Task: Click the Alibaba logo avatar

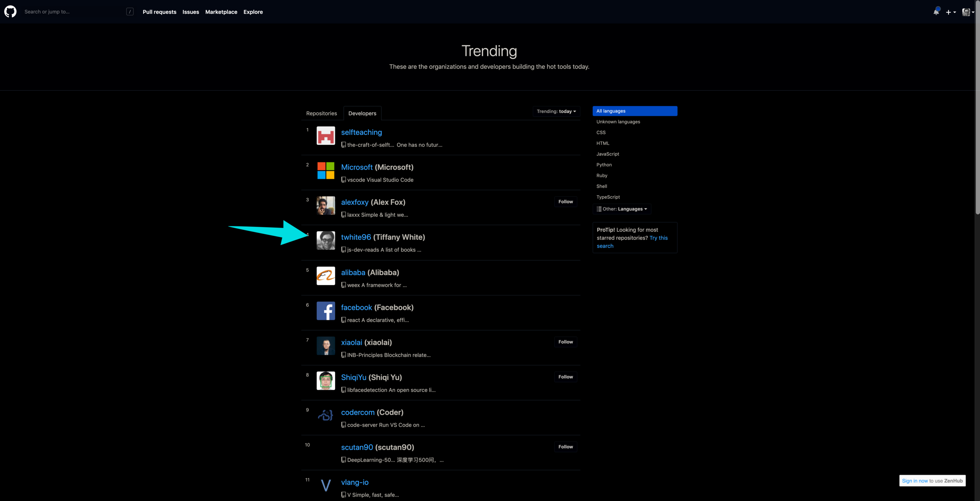Action: pos(326,276)
